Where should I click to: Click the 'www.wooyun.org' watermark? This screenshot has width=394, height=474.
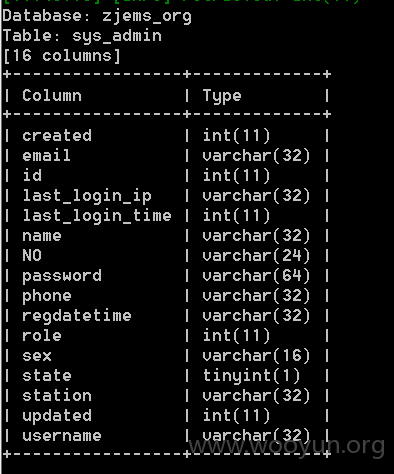pyautogui.click(x=287, y=446)
